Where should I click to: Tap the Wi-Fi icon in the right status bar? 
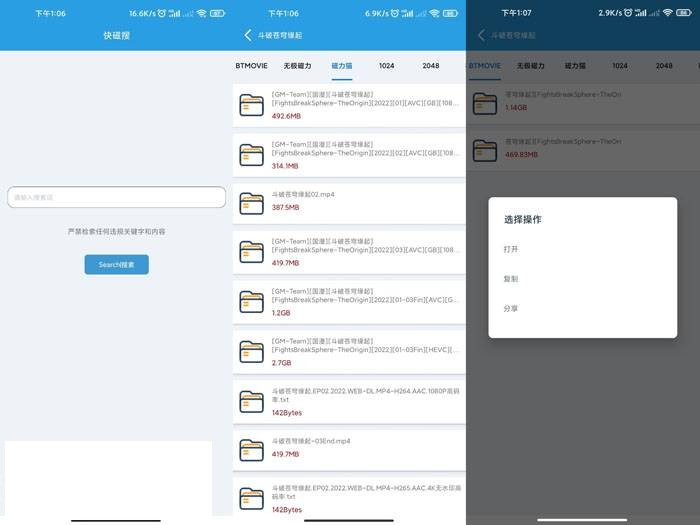(x=667, y=13)
